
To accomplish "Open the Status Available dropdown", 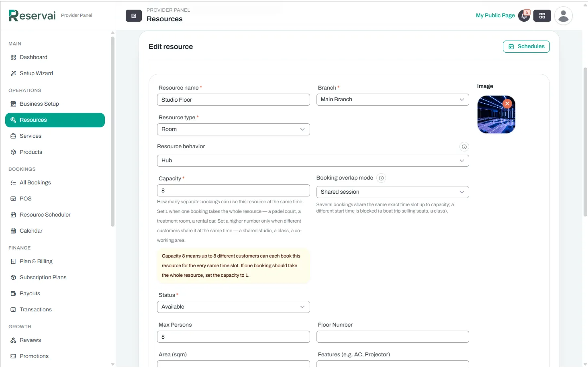I will [x=233, y=307].
